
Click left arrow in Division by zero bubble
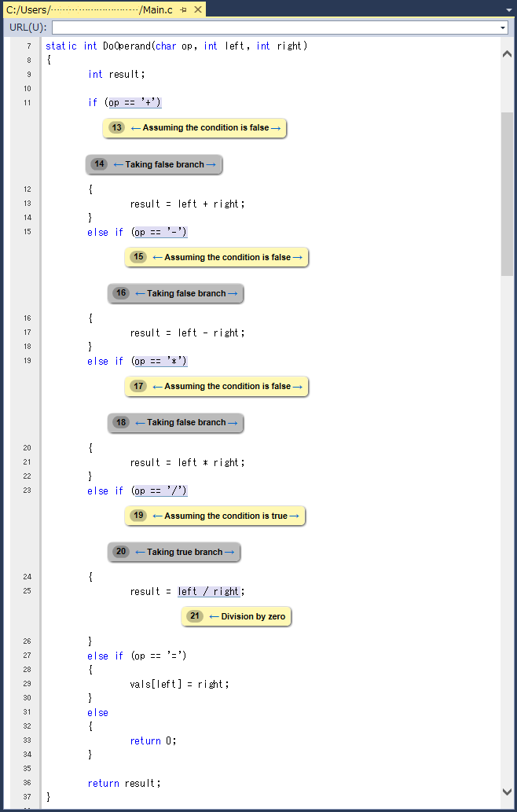point(214,617)
